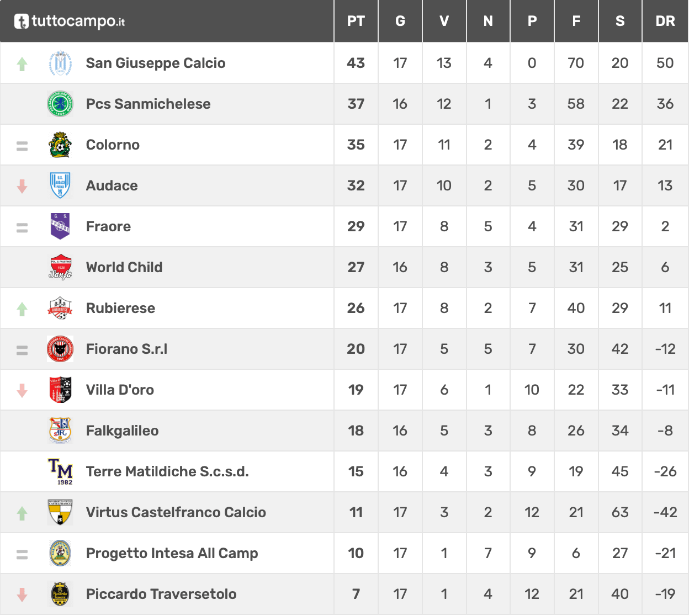Click the red down arrow beside Audace

pyautogui.click(x=22, y=187)
